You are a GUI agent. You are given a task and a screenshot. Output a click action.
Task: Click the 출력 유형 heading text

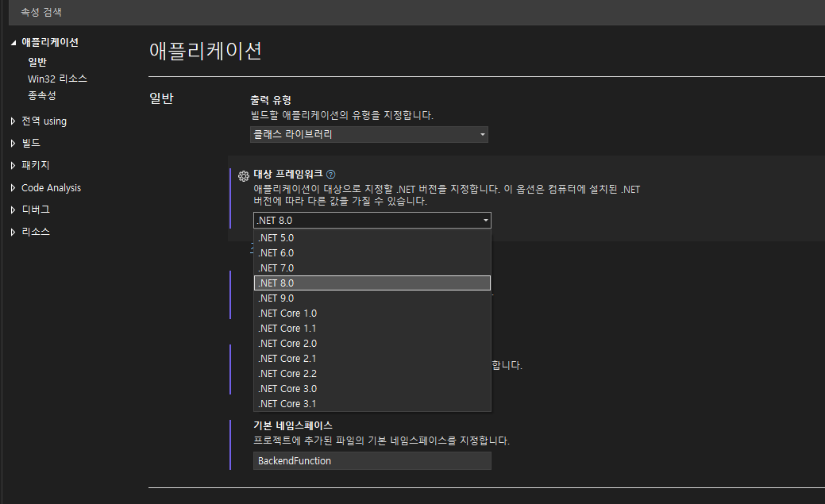pyautogui.click(x=271, y=100)
